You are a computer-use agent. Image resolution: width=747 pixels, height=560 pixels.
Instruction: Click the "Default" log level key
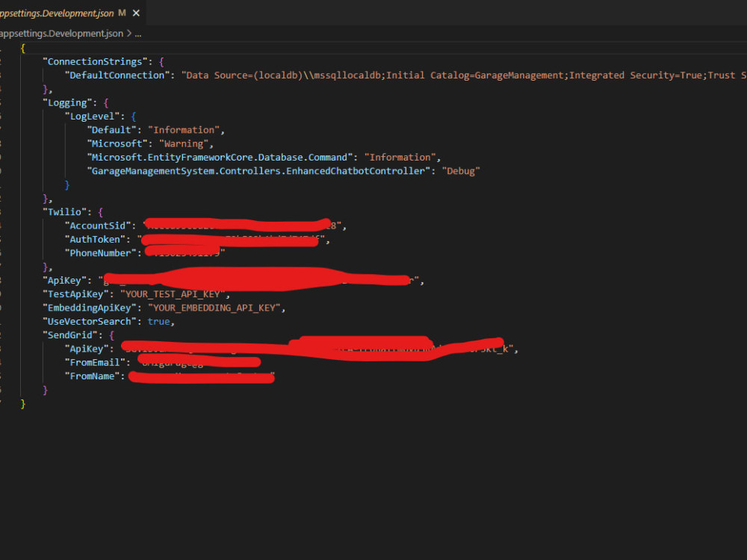click(111, 130)
